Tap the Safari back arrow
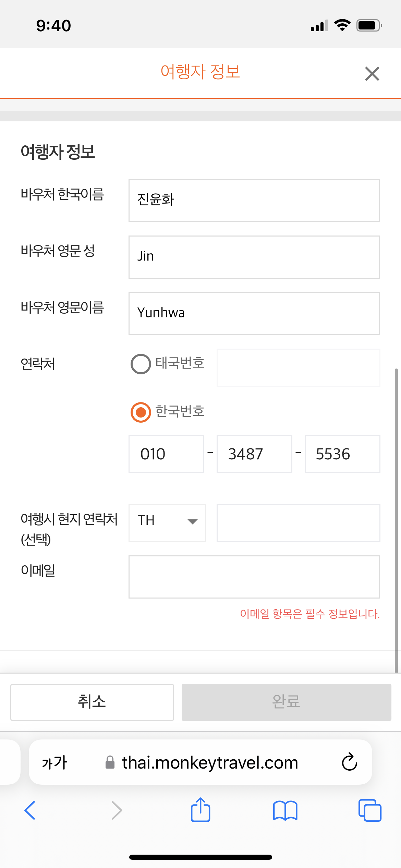401x868 pixels. point(30,810)
